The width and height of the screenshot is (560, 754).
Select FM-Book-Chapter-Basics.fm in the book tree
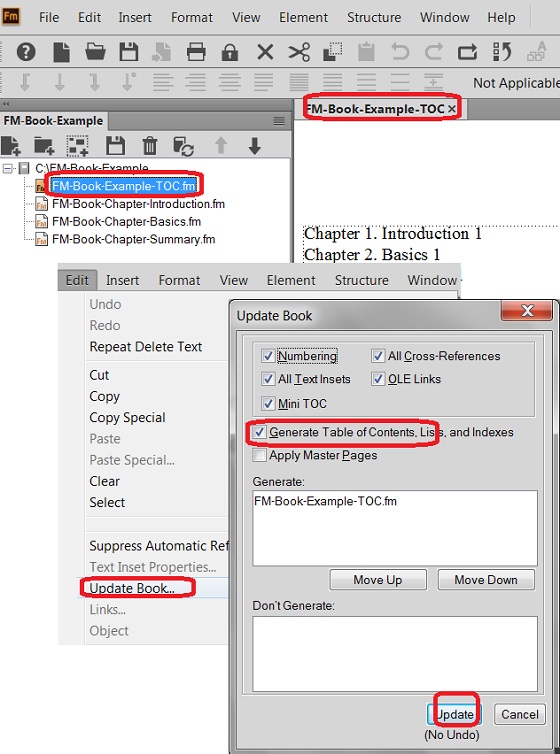coord(126,222)
